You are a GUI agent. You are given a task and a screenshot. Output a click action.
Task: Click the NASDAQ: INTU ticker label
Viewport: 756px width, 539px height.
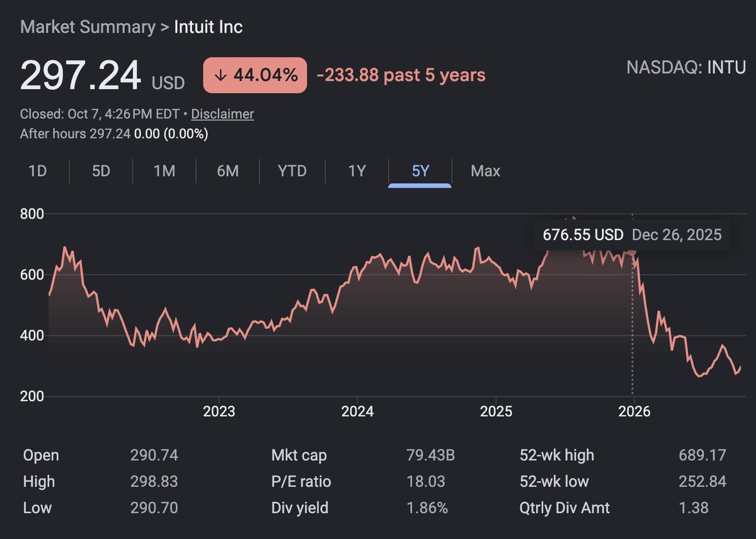[686, 67]
